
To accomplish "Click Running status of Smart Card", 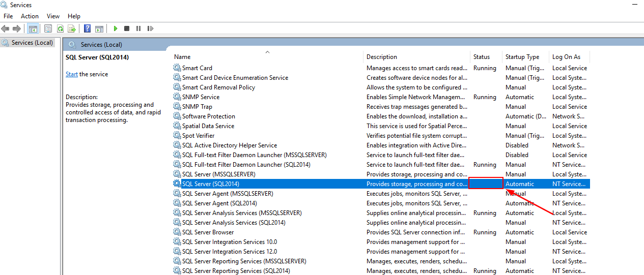I will pos(485,68).
